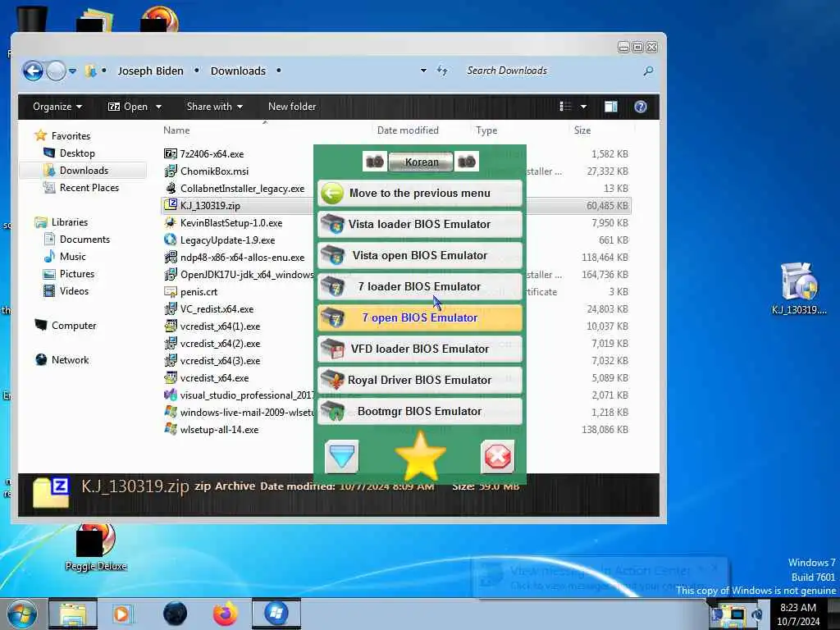Click the 7 open BIOS Emulator option

point(419,317)
